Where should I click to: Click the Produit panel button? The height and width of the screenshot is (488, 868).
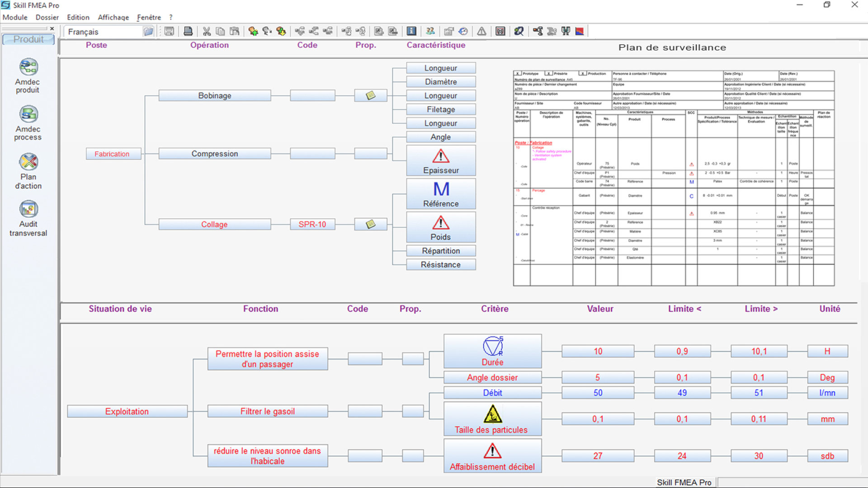[x=28, y=39]
